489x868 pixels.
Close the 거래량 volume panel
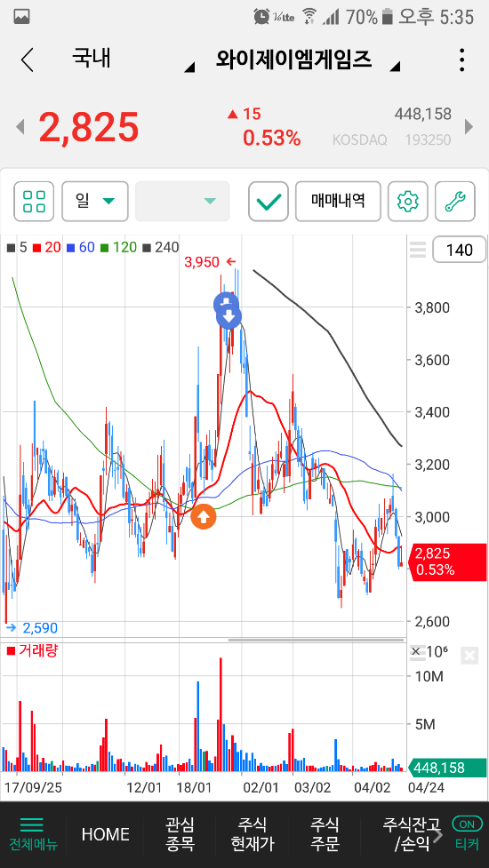click(x=469, y=656)
